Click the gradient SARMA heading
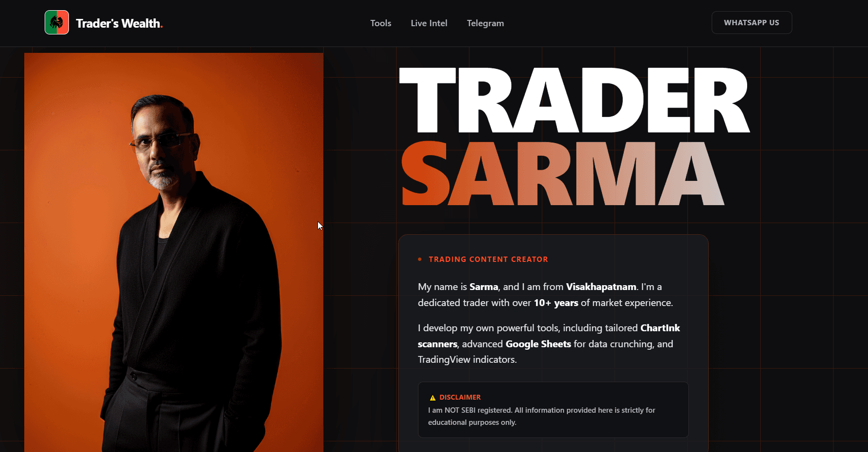 pyautogui.click(x=563, y=174)
